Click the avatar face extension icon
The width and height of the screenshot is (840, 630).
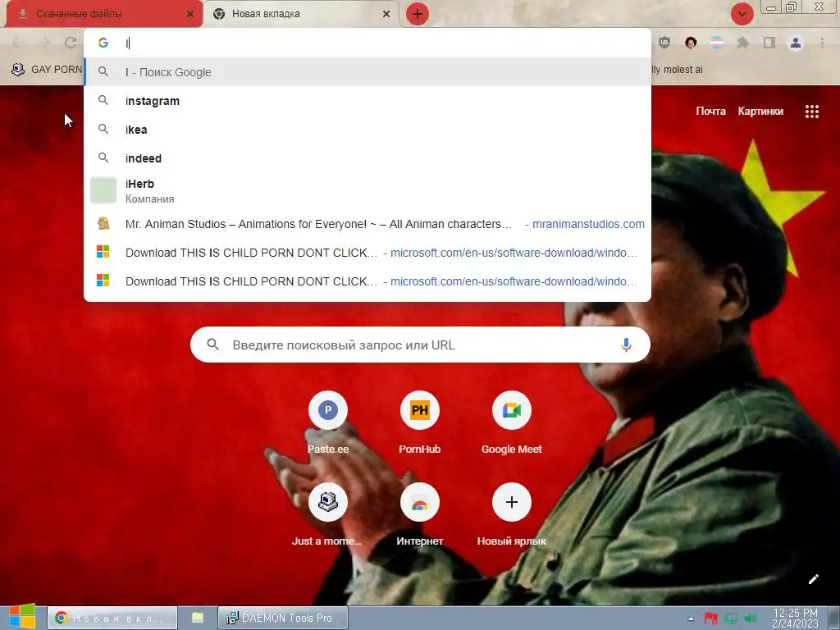(691, 43)
